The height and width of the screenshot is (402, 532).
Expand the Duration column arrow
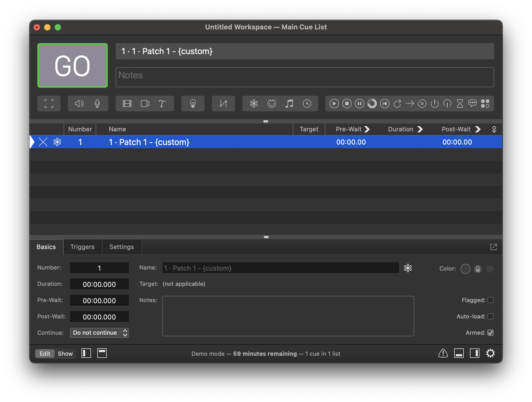click(x=420, y=129)
